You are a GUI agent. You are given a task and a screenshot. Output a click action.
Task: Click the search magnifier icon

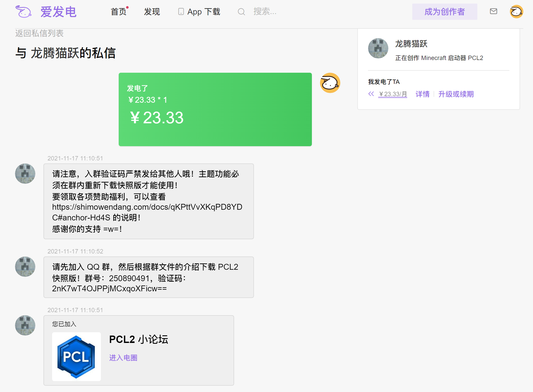(241, 11)
